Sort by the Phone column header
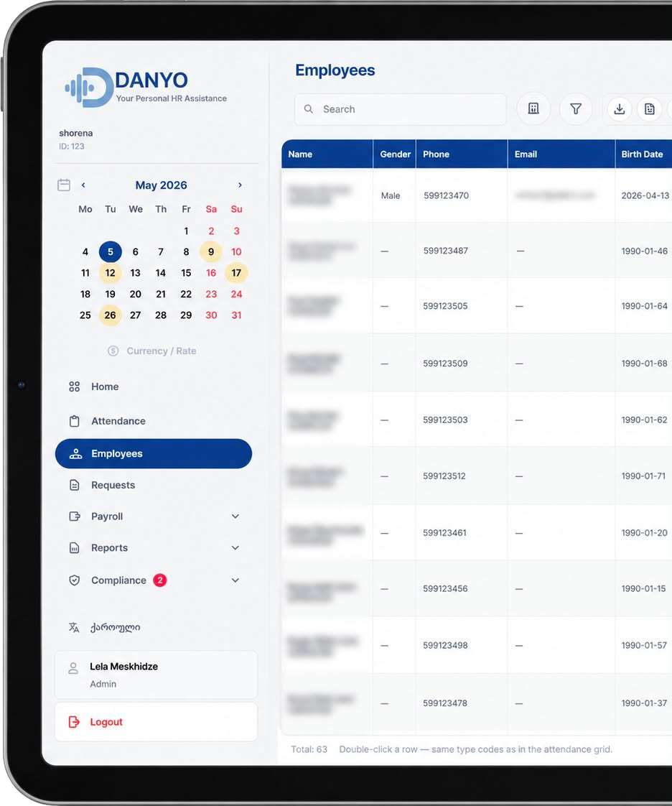The width and height of the screenshot is (672, 806). (462, 154)
